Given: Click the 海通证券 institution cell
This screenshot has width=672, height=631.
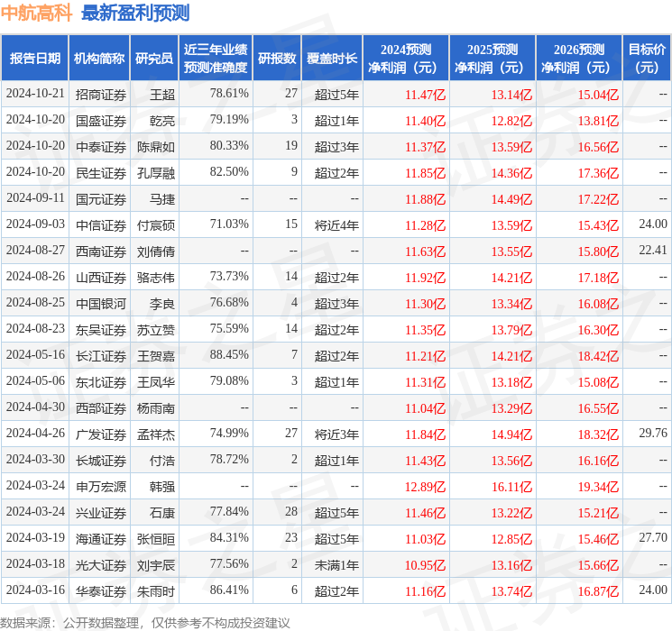Looking at the screenshot, I should point(101,539).
